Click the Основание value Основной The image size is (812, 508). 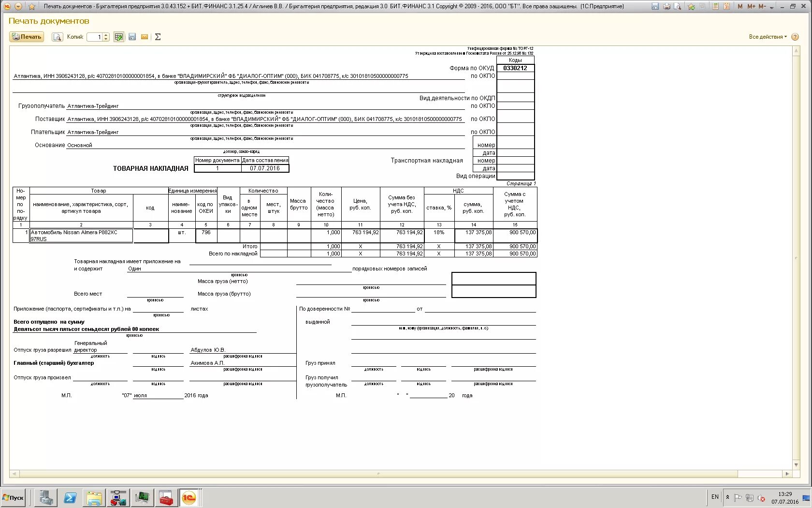pyautogui.click(x=80, y=145)
